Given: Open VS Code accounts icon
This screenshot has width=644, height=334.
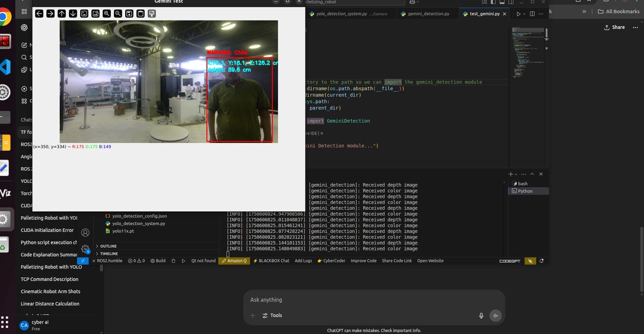Looking at the screenshot, I should pyautogui.click(x=85, y=232).
